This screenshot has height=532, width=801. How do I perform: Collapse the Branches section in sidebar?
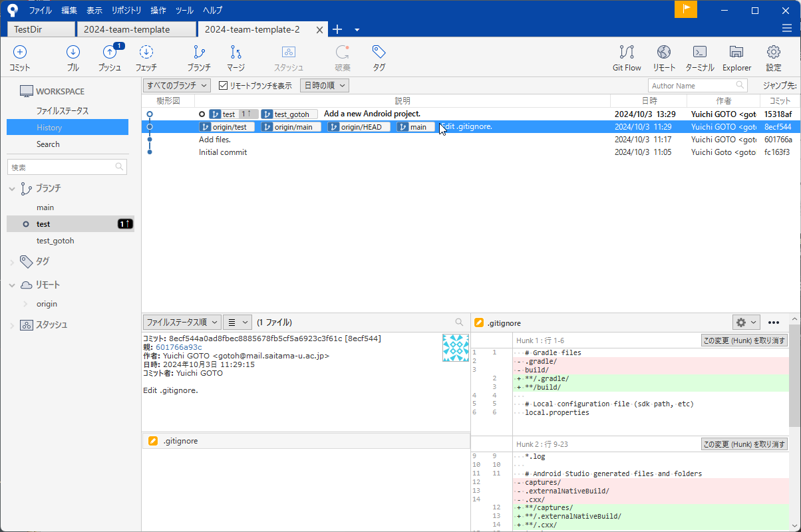click(12, 189)
